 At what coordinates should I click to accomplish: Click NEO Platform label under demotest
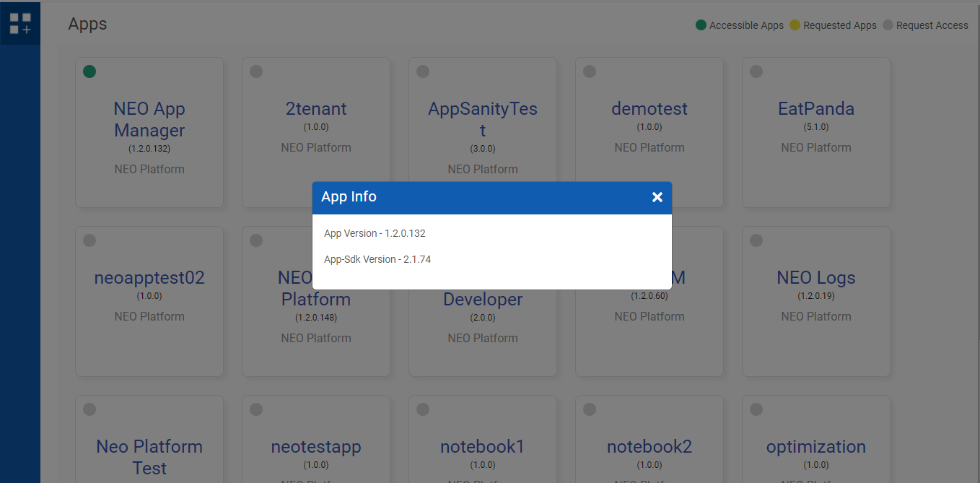(649, 147)
